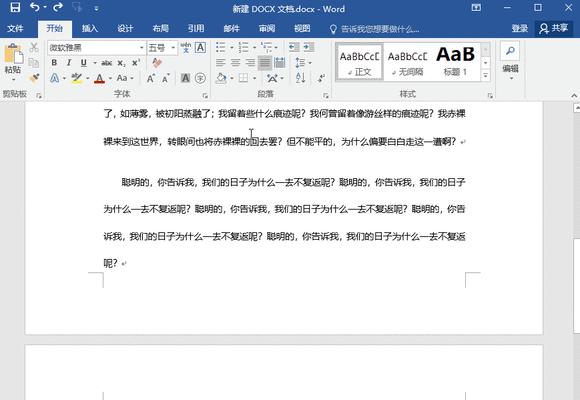The width and height of the screenshot is (580, 400).
Task: Open the Clipboard pane launcher
Action: coord(39,96)
